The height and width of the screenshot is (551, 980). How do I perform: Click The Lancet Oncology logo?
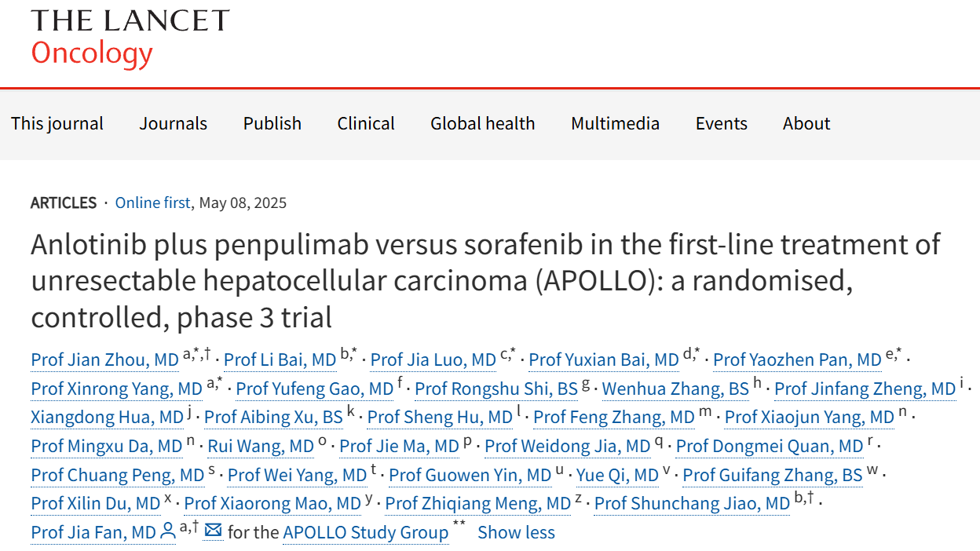[x=130, y=37]
